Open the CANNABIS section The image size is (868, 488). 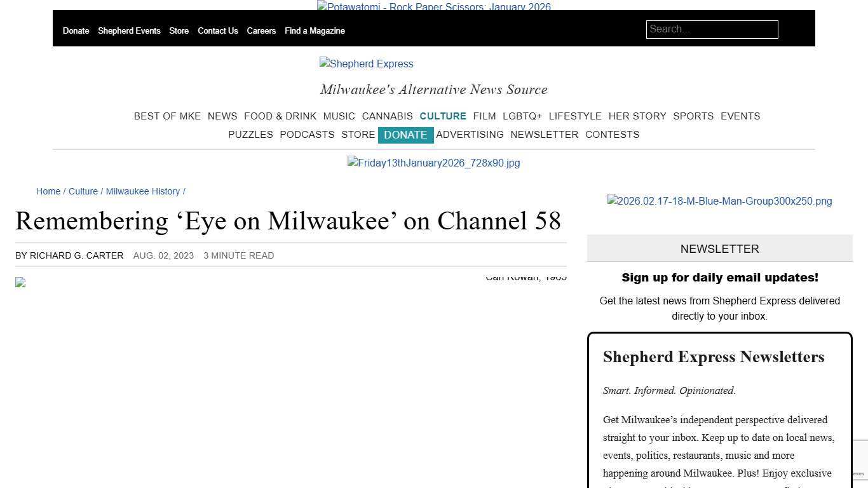(387, 116)
